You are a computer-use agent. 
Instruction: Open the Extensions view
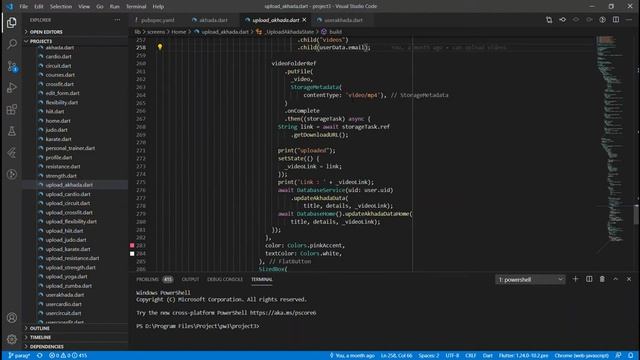(11, 109)
